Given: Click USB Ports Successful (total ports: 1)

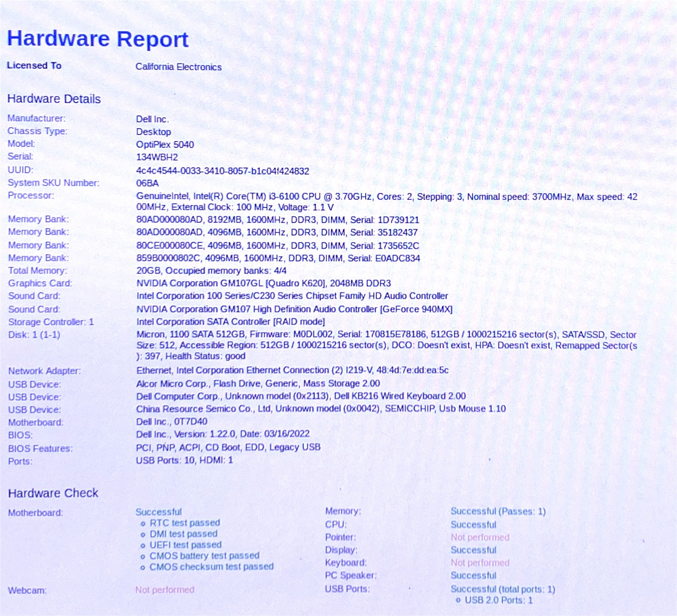Looking at the screenshot, I should (x=503, y=589).
